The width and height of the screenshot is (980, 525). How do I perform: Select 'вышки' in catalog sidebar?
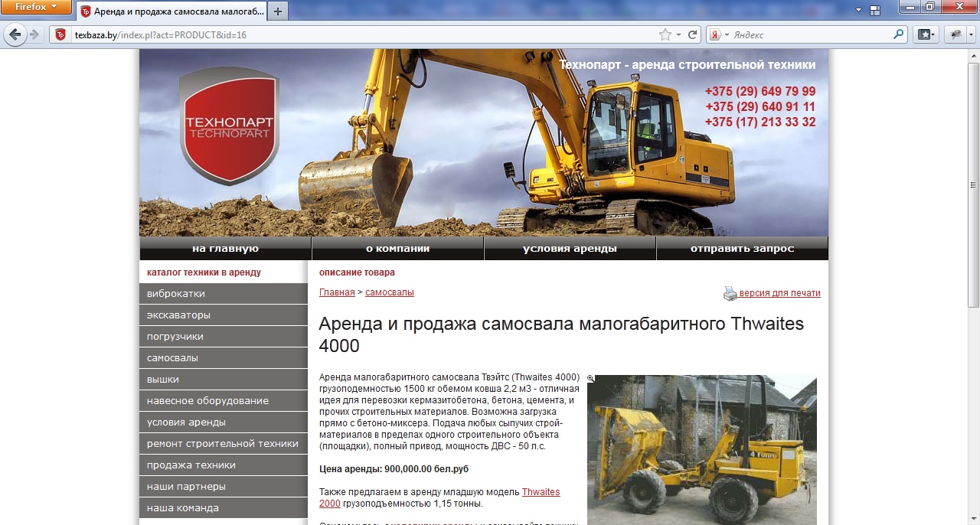[224, 380]
